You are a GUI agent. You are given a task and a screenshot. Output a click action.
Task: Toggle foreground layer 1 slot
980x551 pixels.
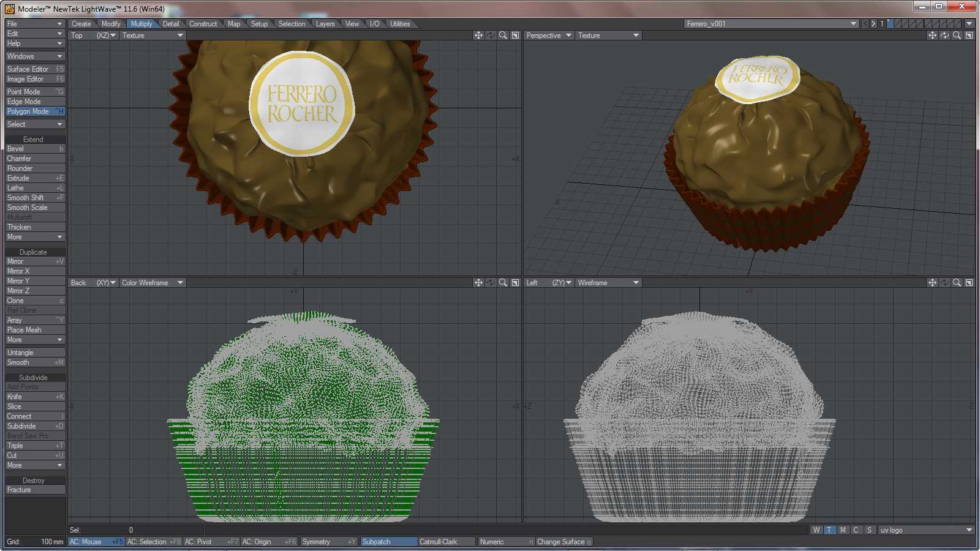tap(889, 24)
